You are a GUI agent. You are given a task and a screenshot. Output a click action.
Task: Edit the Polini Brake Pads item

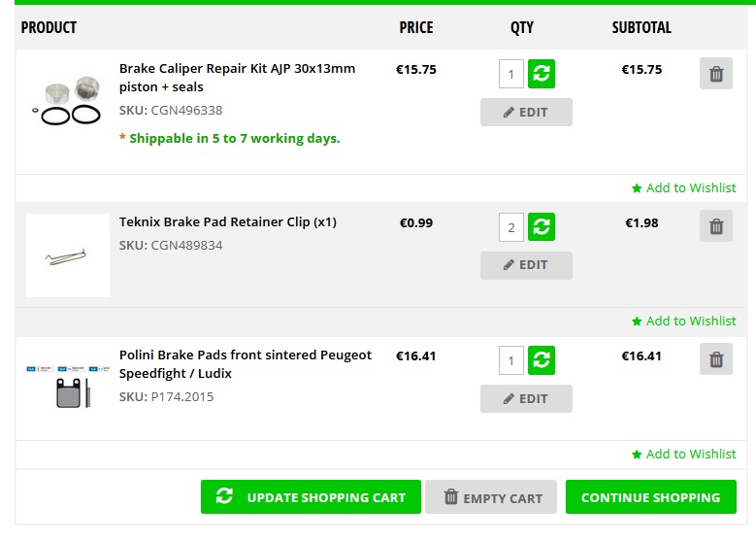[x=526, y=398]
